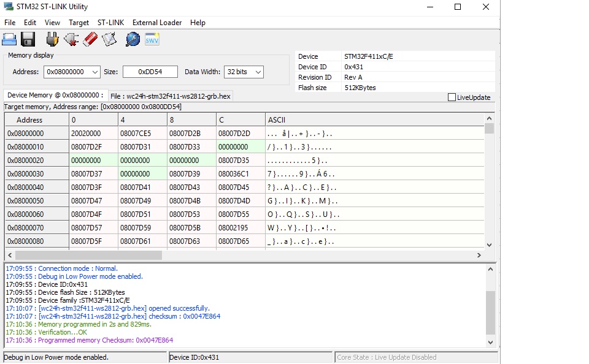Open the Help menu
Image resolution: width=589 pixels, height=364 pixels.
click(x=198, y=23)
